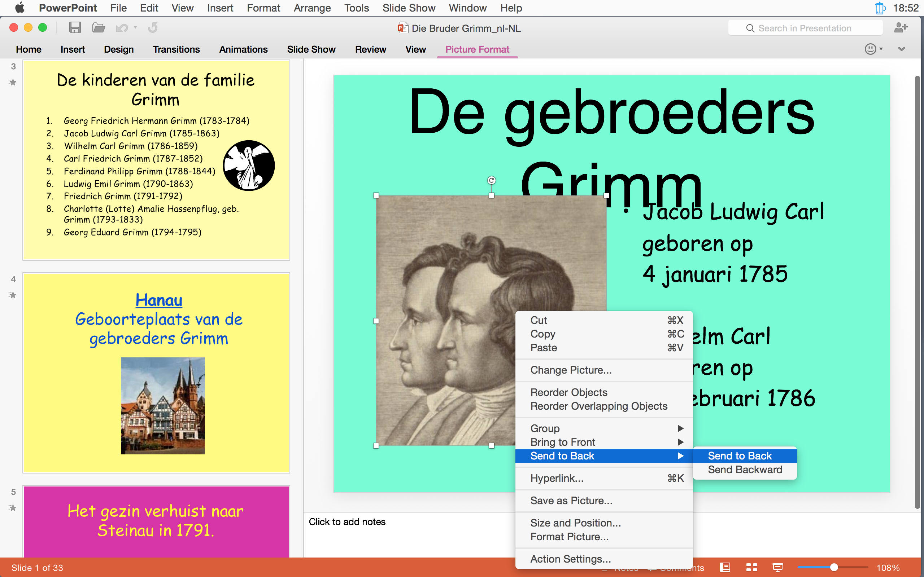Click the Save icon in toolbar
This screenshot has height=577, width=924.
coord(74,28)
